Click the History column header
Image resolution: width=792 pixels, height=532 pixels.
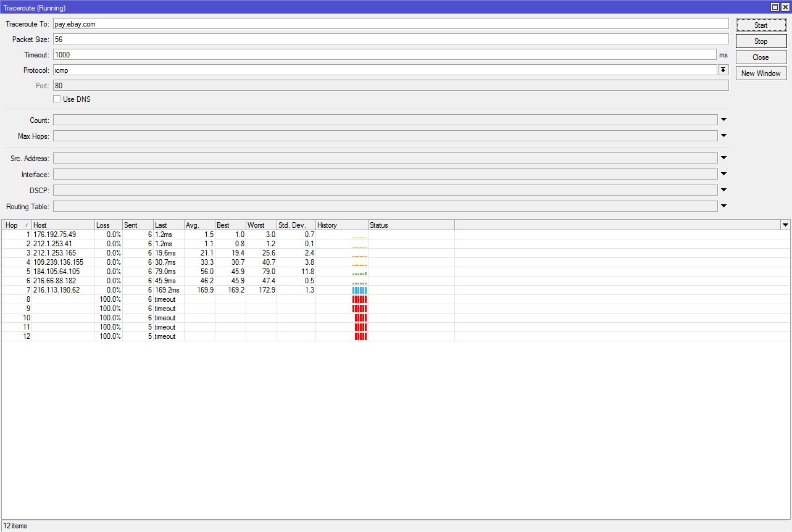(342, 225)
